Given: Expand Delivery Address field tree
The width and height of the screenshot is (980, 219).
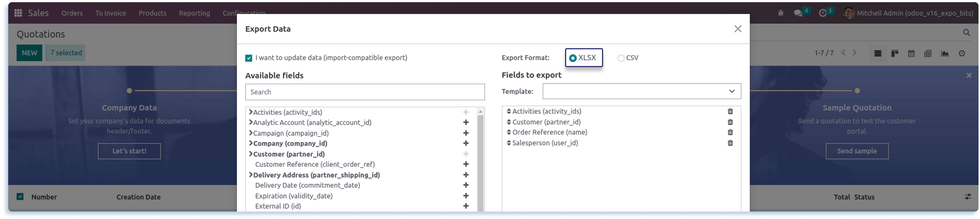Looking at the screenshot, I should (251, 175).
